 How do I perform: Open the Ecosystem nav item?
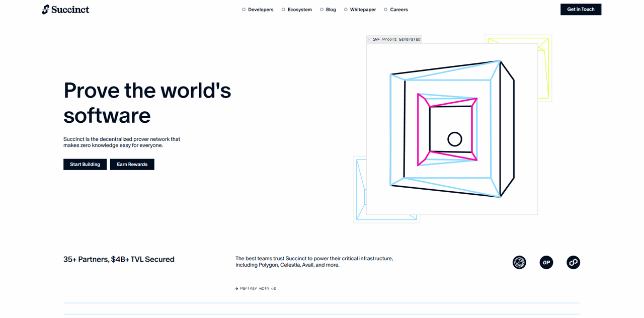[299, 10]
